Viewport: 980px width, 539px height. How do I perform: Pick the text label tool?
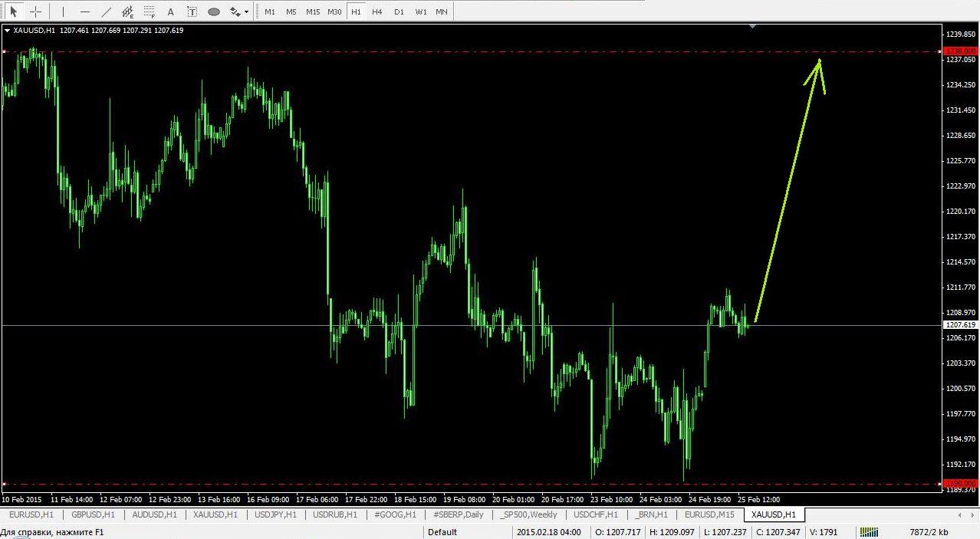192,12
